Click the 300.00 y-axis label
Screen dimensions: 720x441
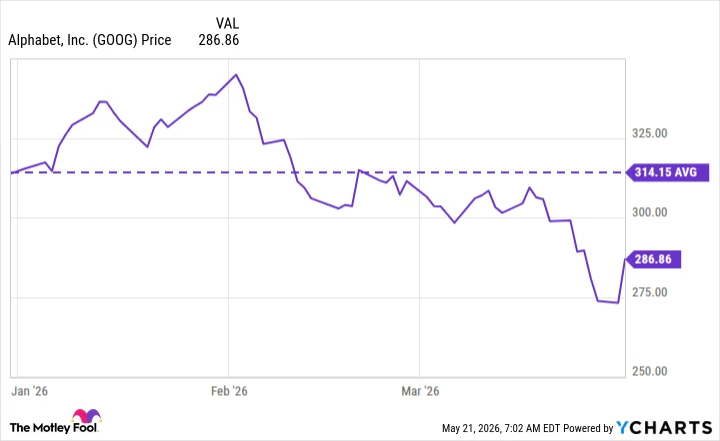pos(649,212)
